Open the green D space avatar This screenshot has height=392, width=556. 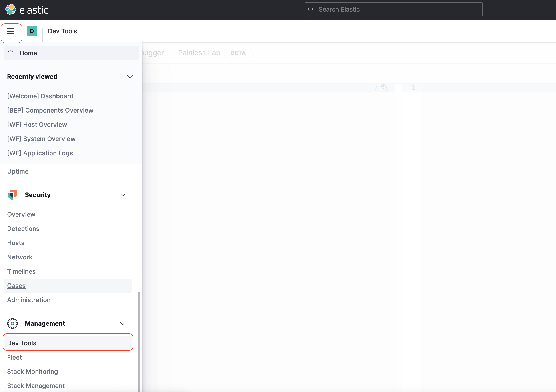[32, 31]
